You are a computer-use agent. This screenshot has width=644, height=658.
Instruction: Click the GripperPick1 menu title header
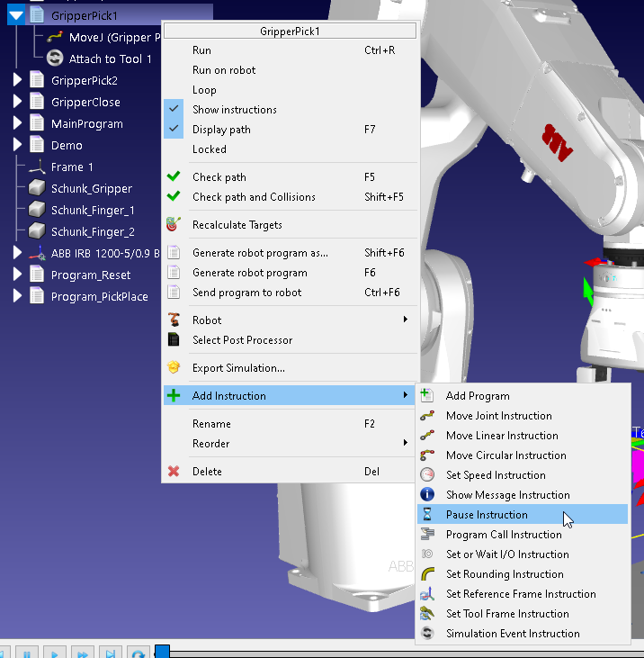[x=291, y=31]
